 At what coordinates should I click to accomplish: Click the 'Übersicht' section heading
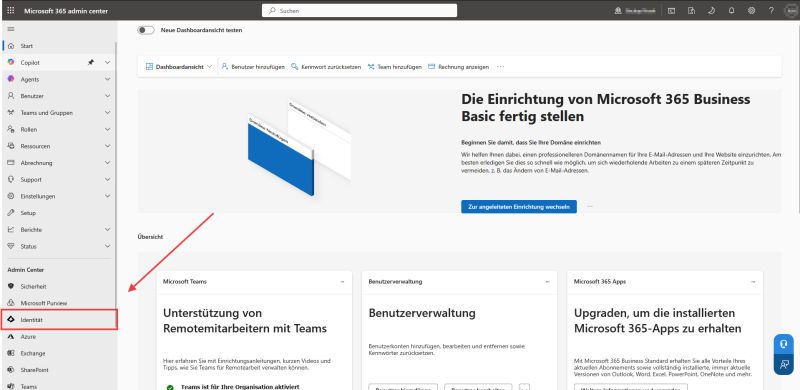click(x=150, y=237)
